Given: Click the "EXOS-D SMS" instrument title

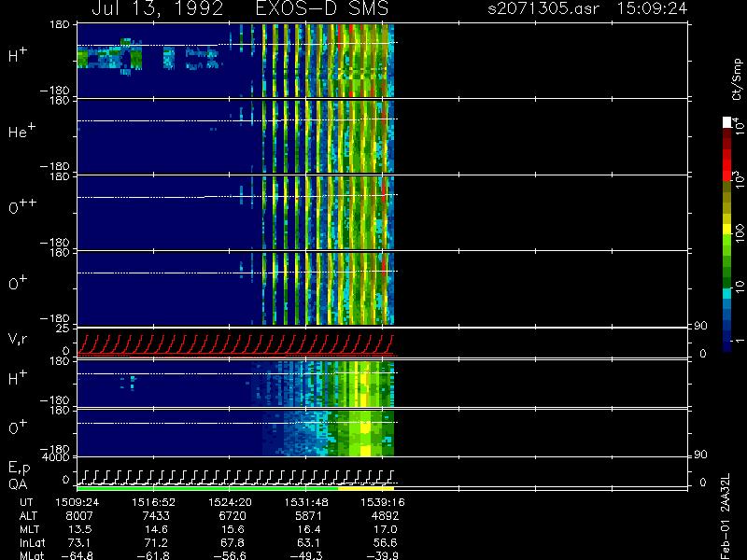Looking at the screenshot, I should coord(322,8).
